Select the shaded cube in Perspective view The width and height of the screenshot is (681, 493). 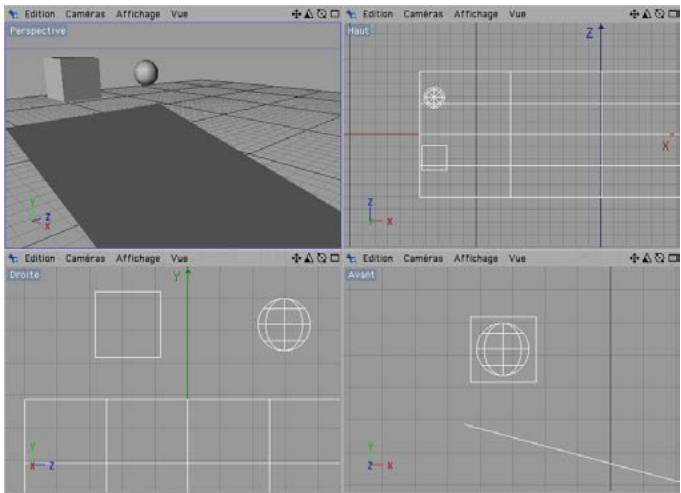[x=72, y=79]
